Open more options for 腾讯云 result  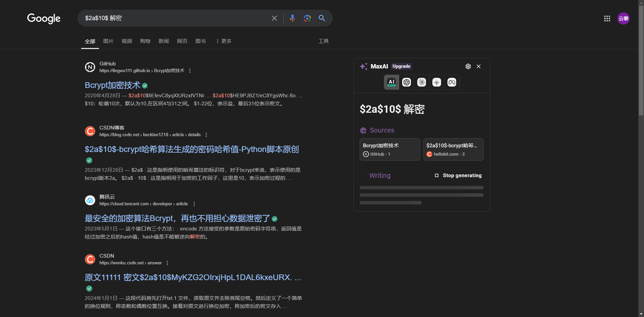194,204
